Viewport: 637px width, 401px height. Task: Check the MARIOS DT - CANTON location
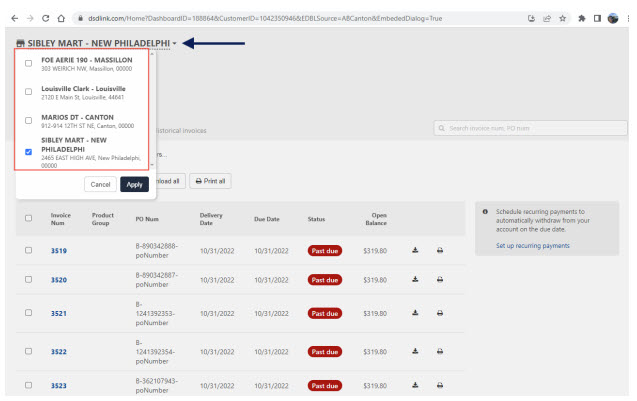click(28, 121)
